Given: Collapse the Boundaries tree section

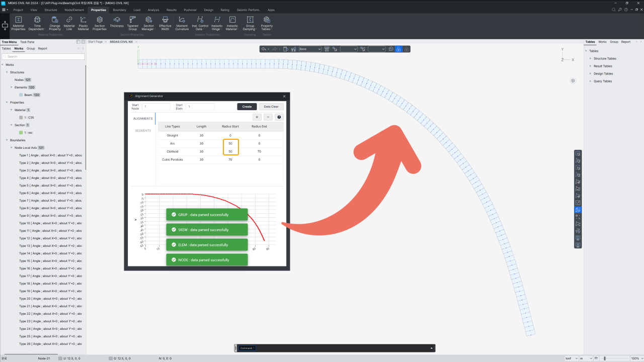Looking at the screenshot, I should click(3, 140).
